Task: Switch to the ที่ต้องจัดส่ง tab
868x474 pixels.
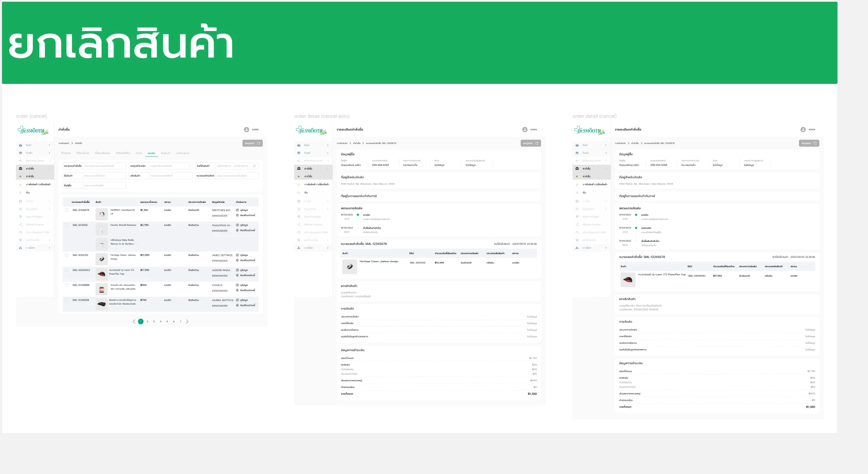Action: tap(102, 153)
